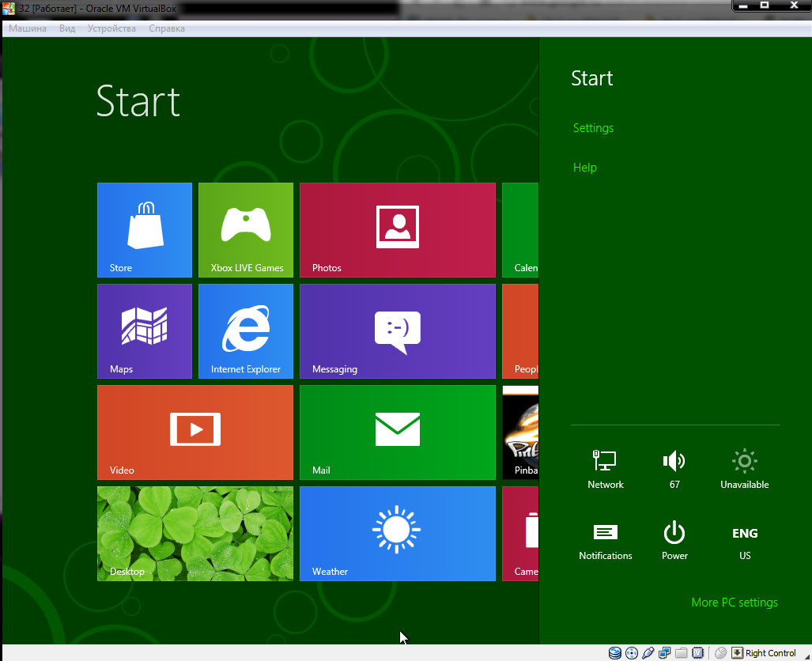Open the Справка menu

166,28
